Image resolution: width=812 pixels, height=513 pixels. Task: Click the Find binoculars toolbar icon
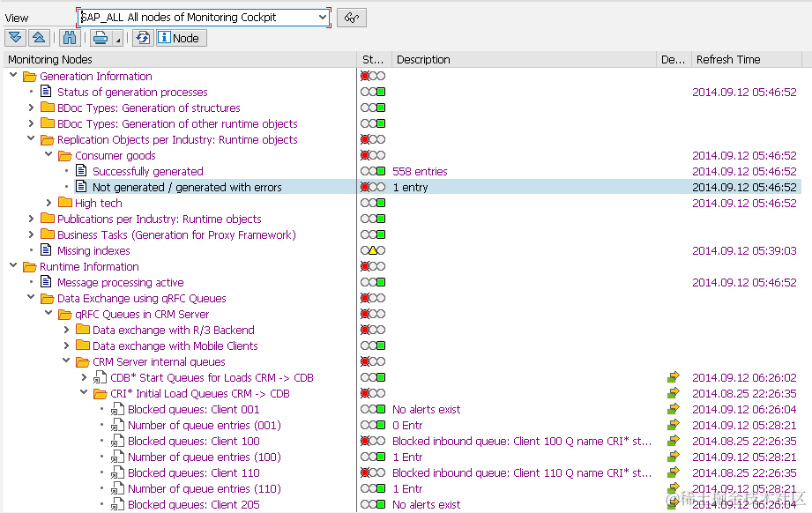(x=70, y=38)
